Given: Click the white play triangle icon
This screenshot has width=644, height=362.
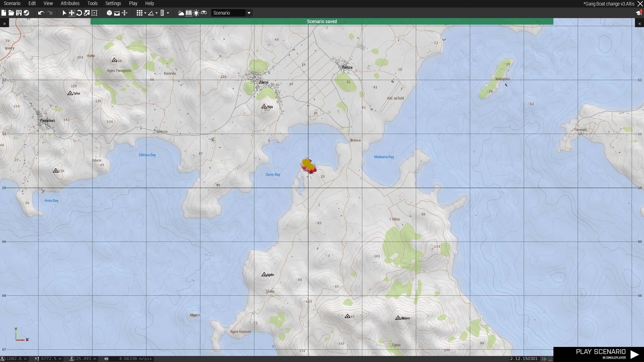Looking at the screenshot, I should [x=635, y=354].
